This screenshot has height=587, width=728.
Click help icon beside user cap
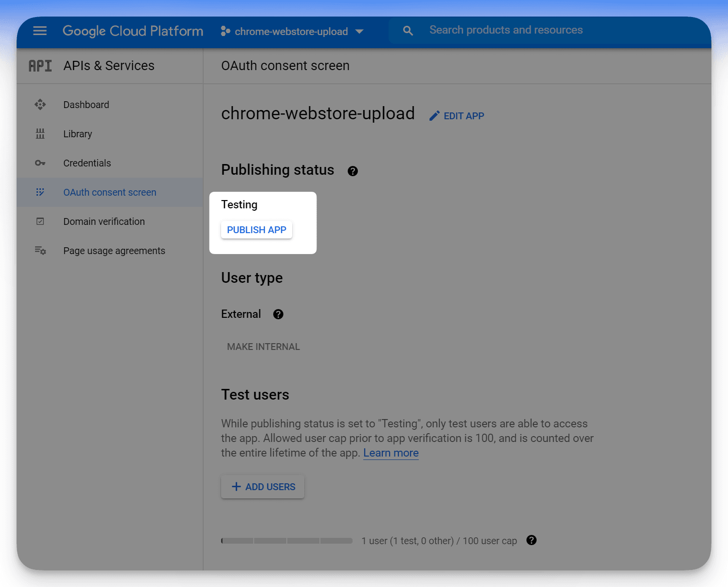(531, 540)
